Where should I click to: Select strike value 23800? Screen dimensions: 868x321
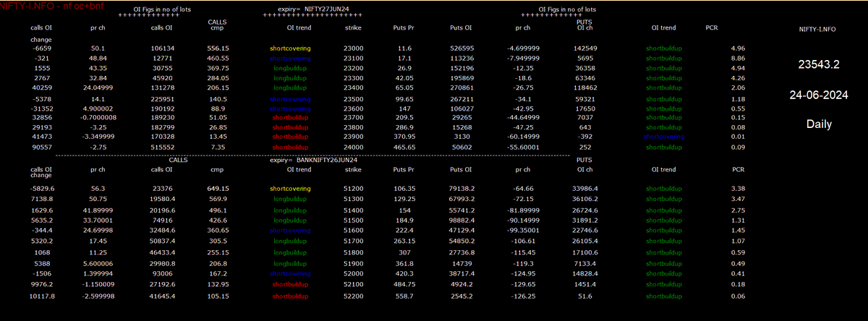354,127
